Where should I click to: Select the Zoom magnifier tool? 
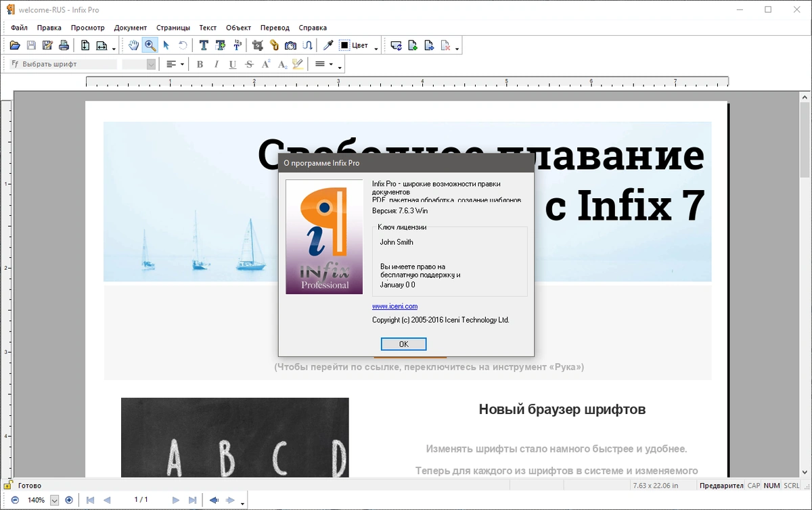pos(150,45)
